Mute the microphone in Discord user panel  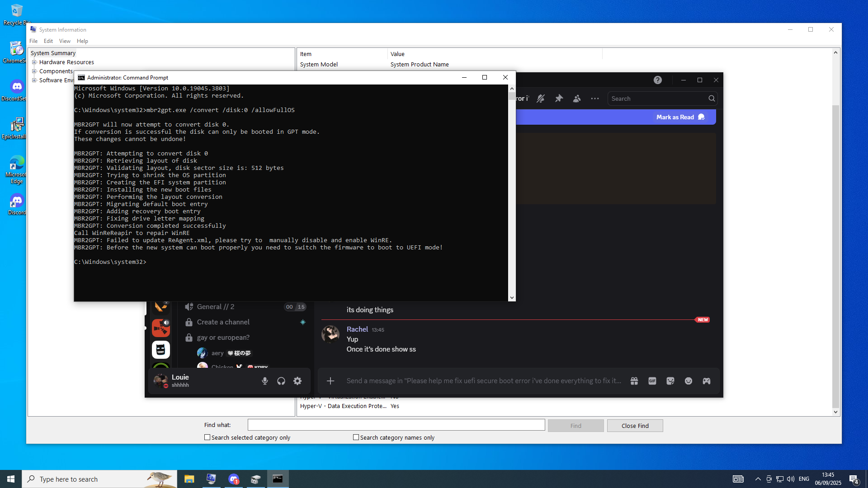click(x=265, y=381)
